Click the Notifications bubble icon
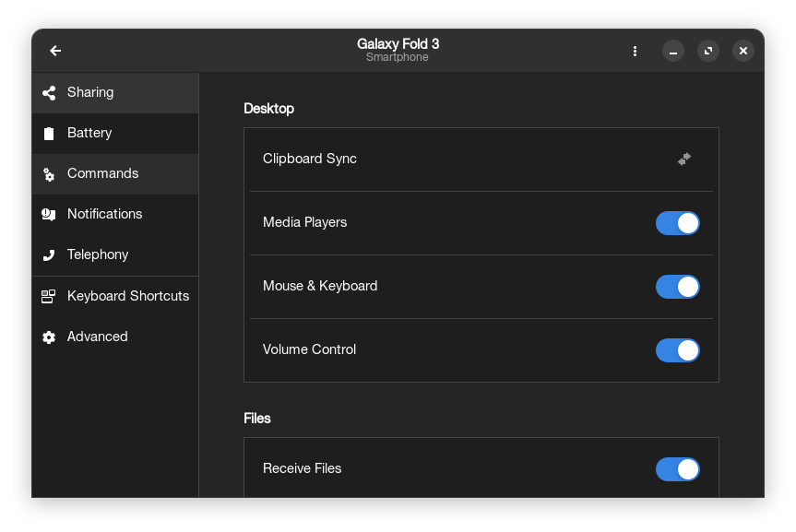This screenshot has height=532, width=796. [x=49, y=215]
